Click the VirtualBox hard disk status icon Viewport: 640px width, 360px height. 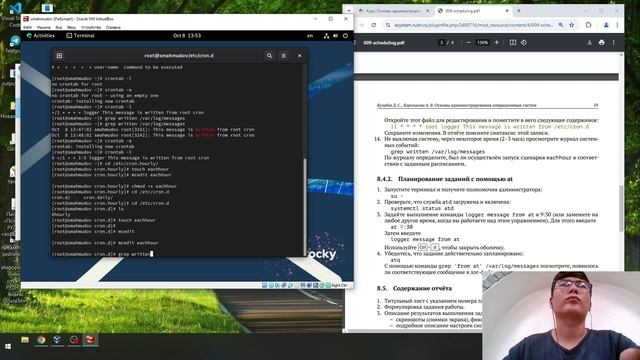pos(264,285)
